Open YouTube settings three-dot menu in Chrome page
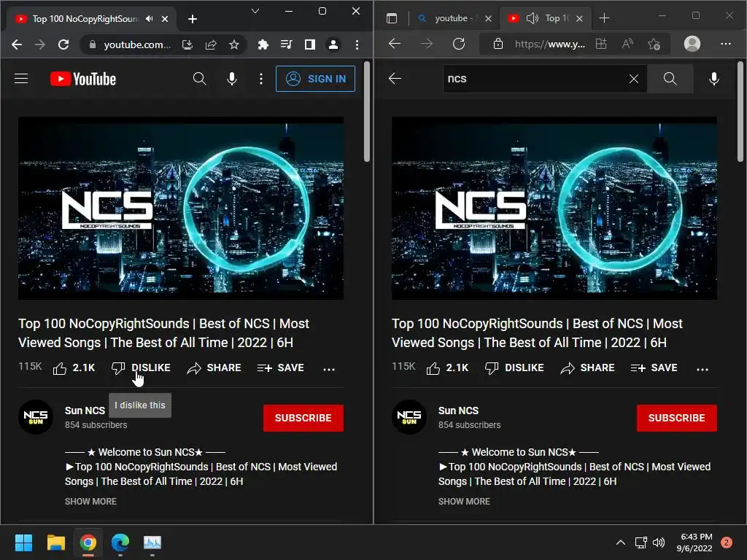747x560 pixels. 261,79
